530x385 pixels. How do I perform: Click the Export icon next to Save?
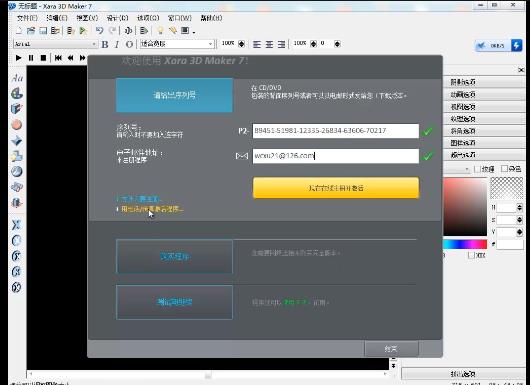[55, 31]
